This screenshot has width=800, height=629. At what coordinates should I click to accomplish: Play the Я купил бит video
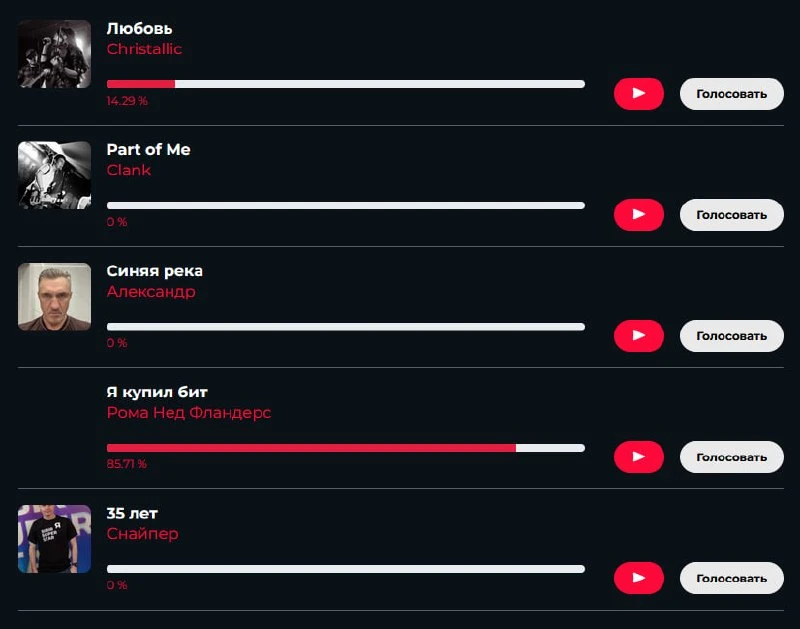(638, 457)
